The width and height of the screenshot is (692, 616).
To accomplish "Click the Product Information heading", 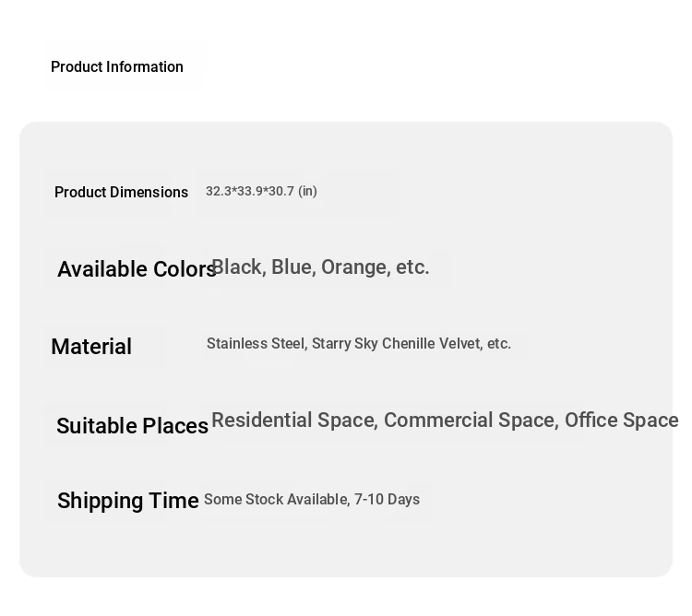I will (x=117, y=67).
